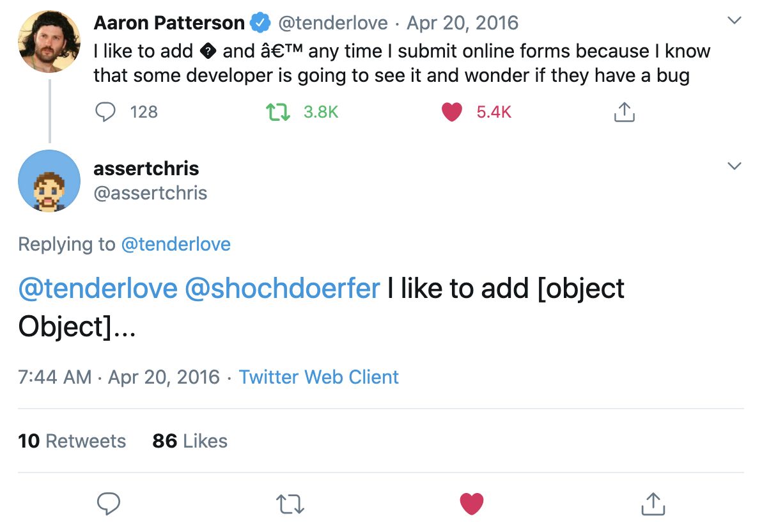Open the Twitter Web Client source link
The width and height of the screenshot is (762, 532).
click(x=318, y=377)
